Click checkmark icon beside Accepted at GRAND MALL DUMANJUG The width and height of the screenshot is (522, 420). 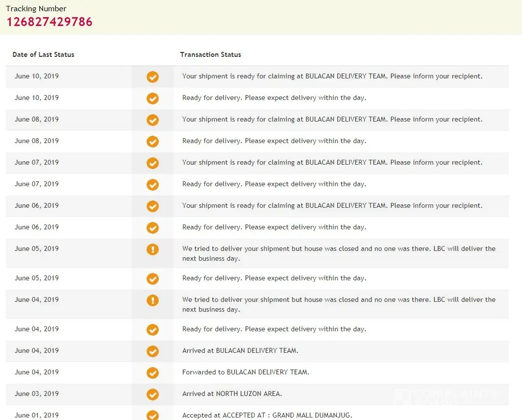click(152, 415)
